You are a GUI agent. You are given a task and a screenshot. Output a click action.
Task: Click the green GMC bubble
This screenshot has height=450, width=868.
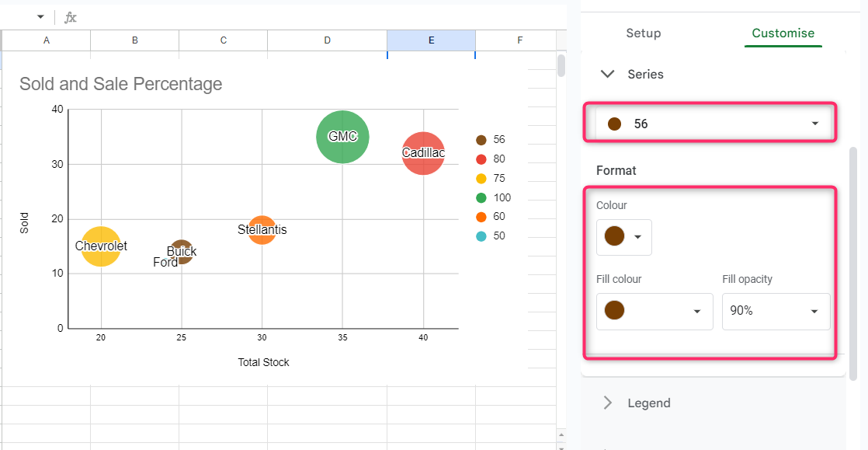342,137
